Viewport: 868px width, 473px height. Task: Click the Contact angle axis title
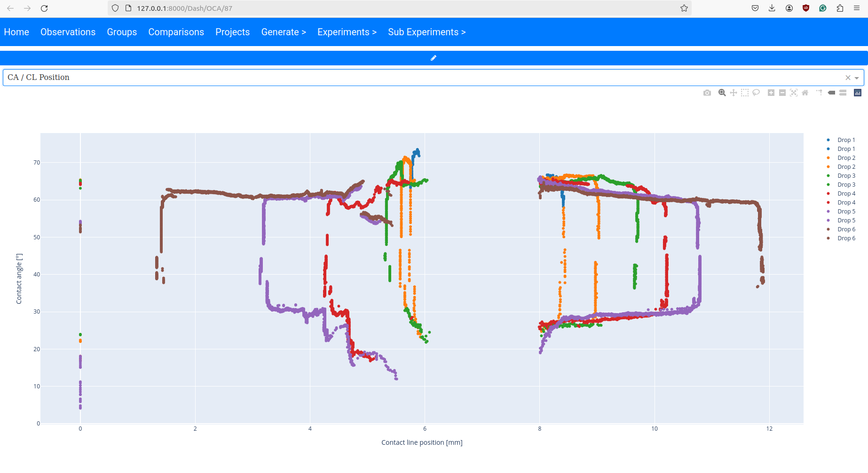click(19, 279)
